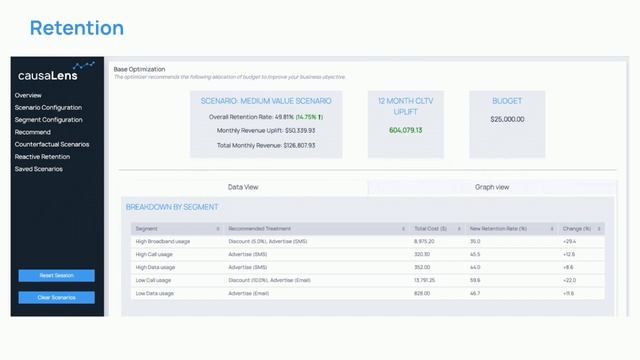Click total cost 8,975.20
This screenshot has height=360, width=640.
pyautogui.click(x=424, y=242)
